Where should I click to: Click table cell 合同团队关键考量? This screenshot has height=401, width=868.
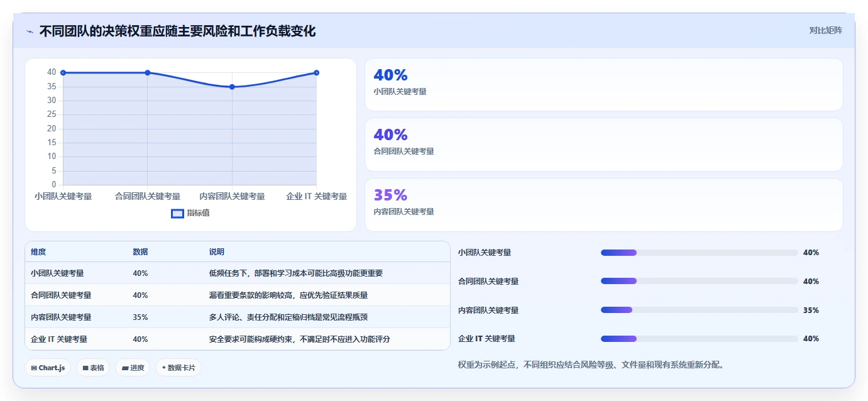click(61, 295)
